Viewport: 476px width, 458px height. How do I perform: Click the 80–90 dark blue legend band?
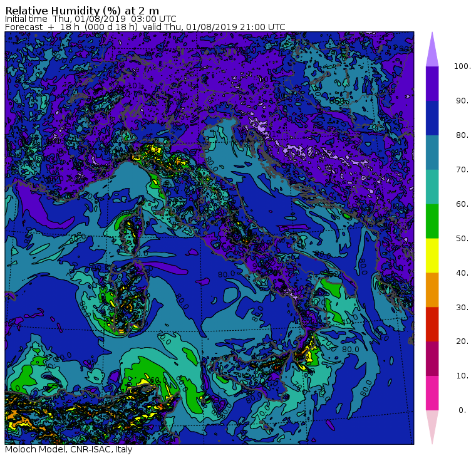(432, 118)
